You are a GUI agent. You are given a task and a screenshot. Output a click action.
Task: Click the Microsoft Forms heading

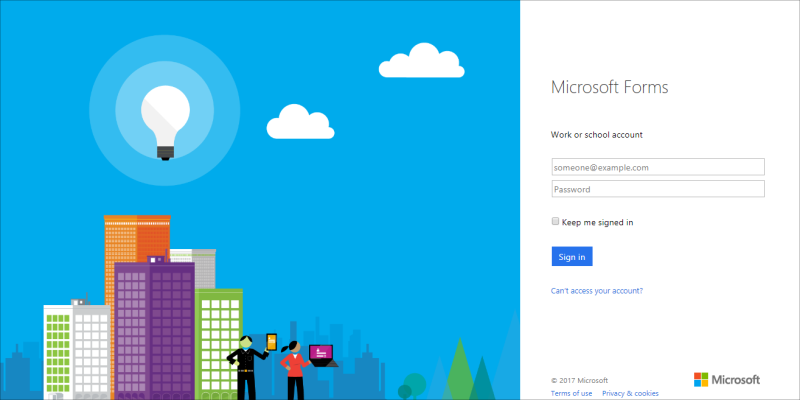609,87
